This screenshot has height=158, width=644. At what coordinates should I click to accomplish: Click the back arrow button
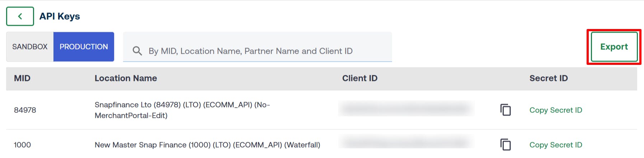20,16
